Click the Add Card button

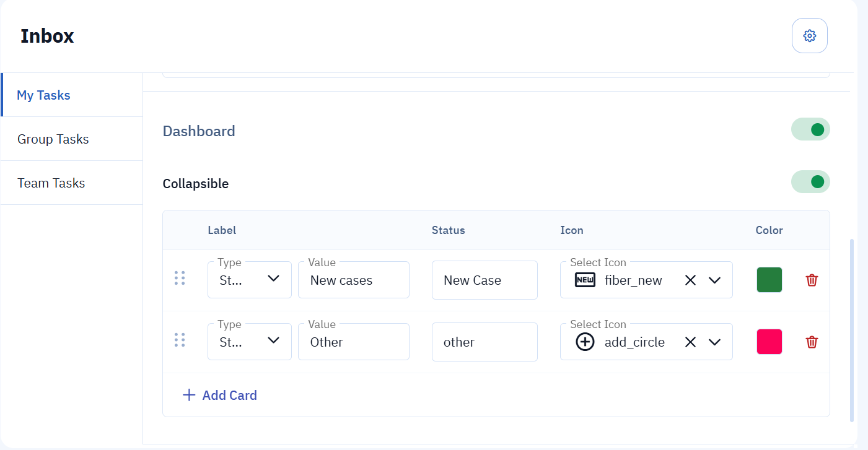point(229,395)
